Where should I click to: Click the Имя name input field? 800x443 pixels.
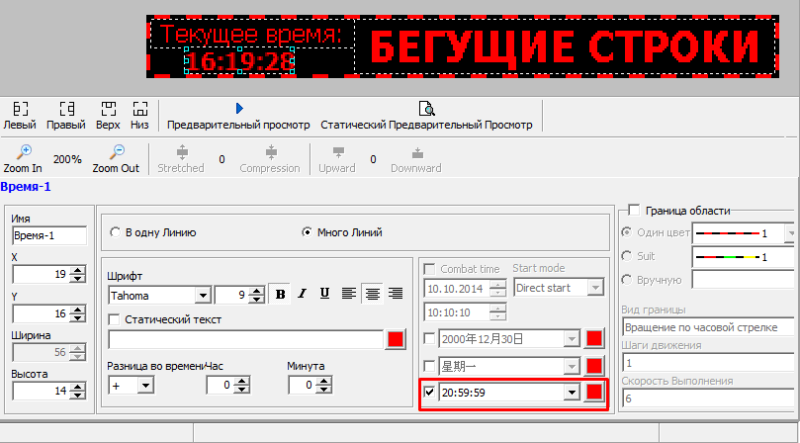[x=49, y=236]
